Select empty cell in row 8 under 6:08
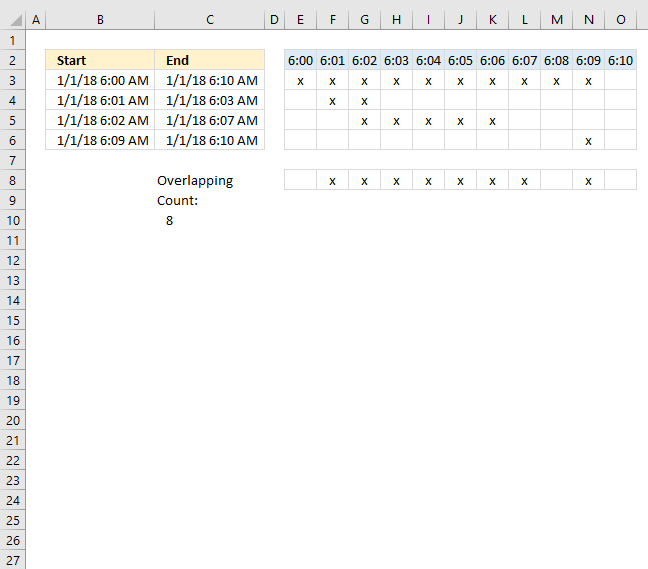 (557, 180)
